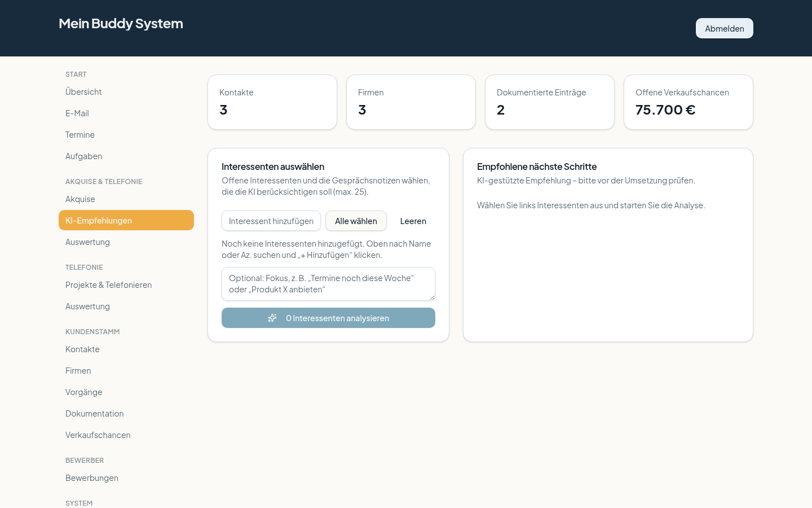The height and width of the screenshot is (508, 812).
Task: Click the sparkle icon on the analyze button
Action: (272, 318)
